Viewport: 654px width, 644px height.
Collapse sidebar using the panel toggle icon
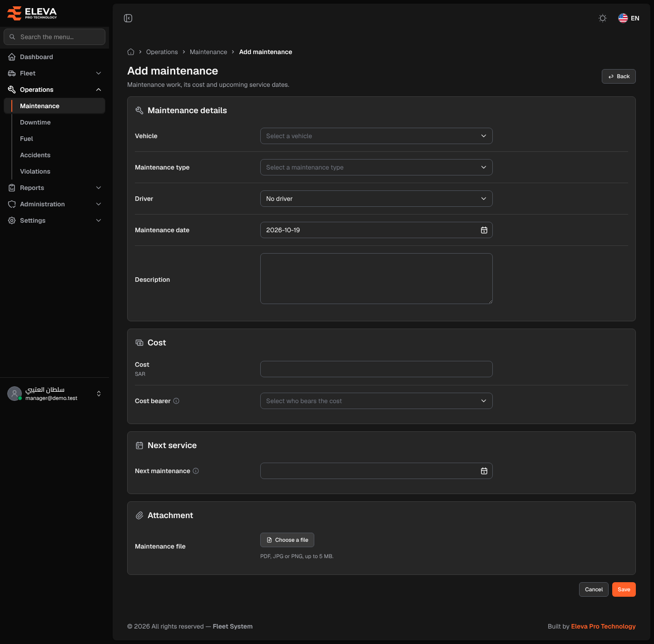coord(128,18)
